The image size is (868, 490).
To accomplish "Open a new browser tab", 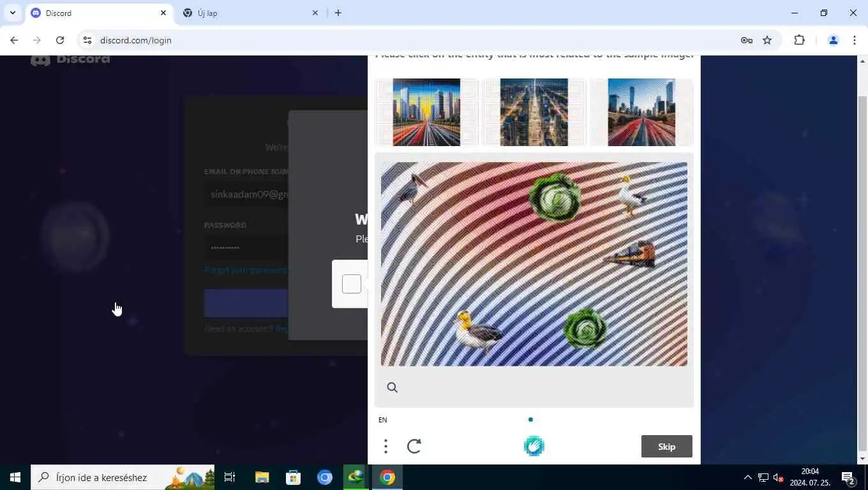I will 338,13.
